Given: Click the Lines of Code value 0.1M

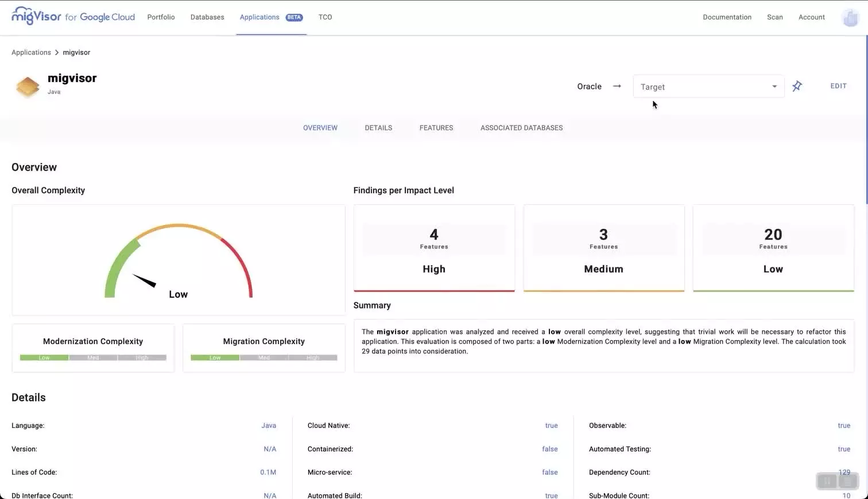Looking at the screenshot, I should tap(268, 473).
